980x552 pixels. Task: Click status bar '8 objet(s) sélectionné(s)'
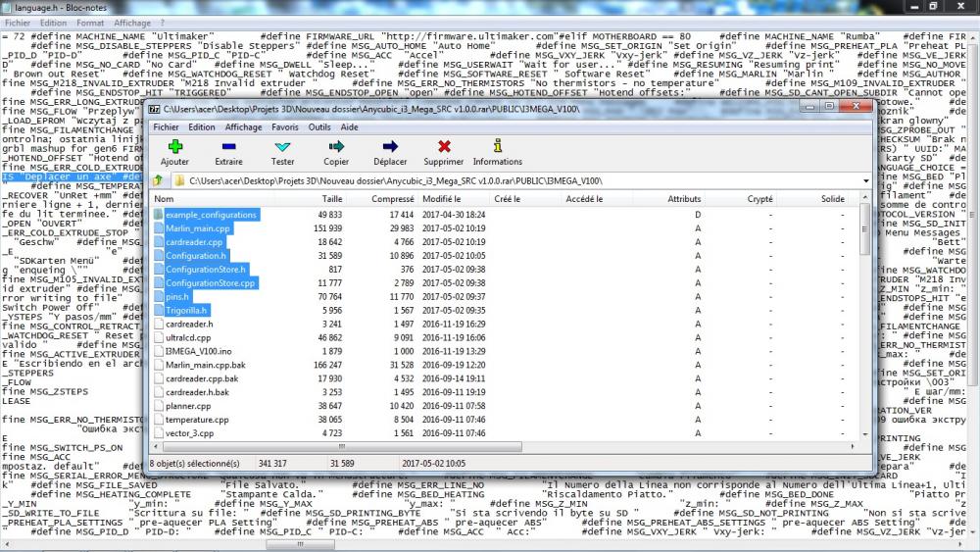194,463
